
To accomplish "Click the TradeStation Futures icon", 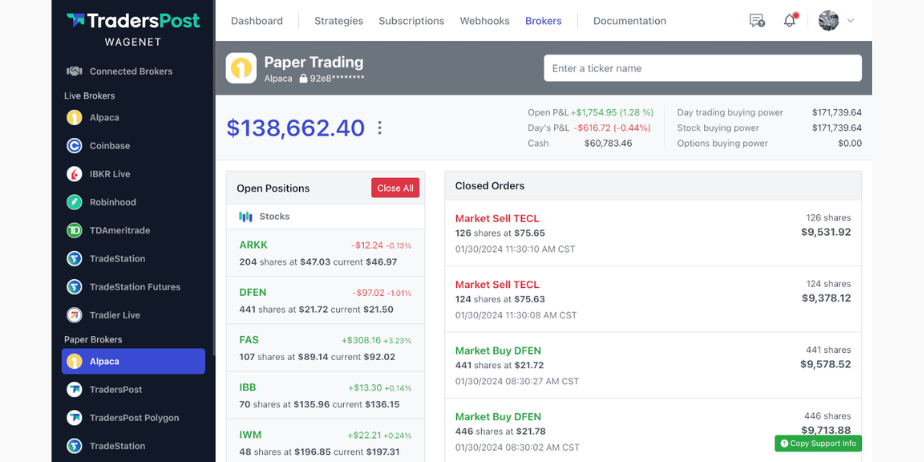I will click(x=74, y=287).
